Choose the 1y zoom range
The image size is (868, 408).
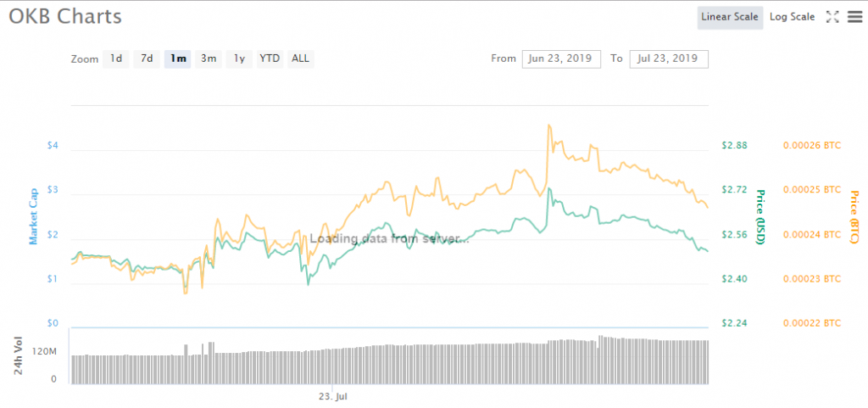[239, 59]
